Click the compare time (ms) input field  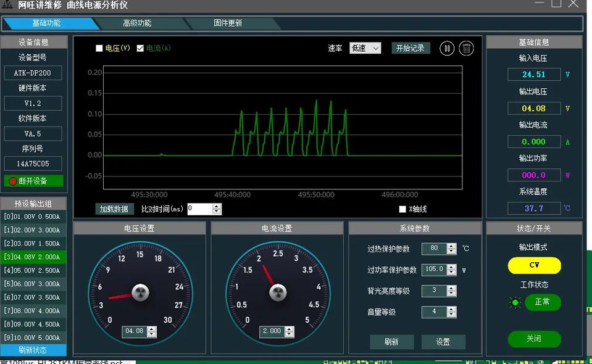pyautogui.click(x=199, y=209)
